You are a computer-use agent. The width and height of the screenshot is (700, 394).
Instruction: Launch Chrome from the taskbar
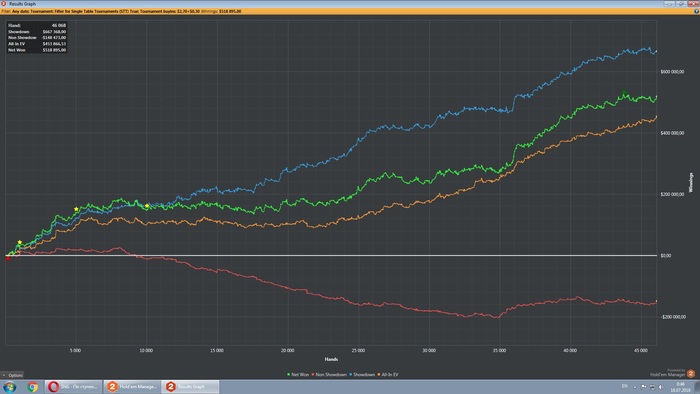[x=32, y=386]
